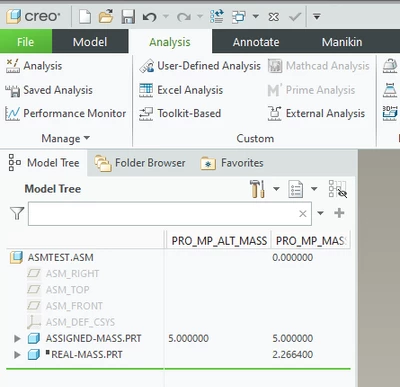Click the Toolkit-Based analysis button

[x=180, y=113]
